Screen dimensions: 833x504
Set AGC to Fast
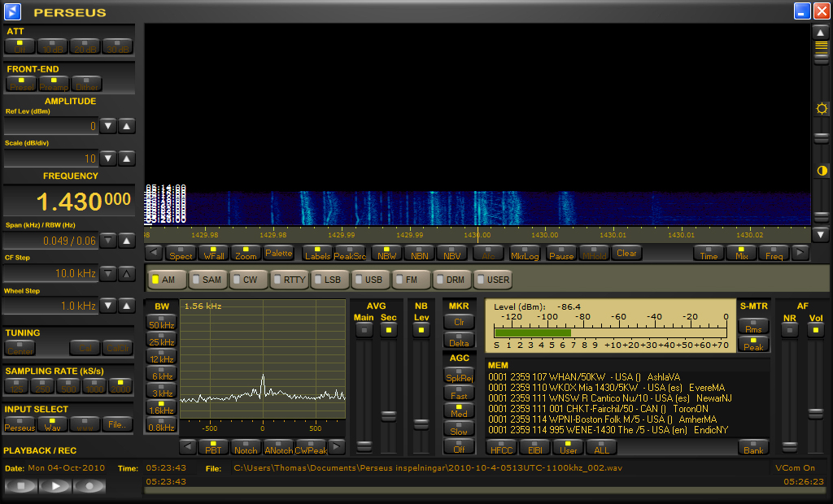tap(459, 393)
